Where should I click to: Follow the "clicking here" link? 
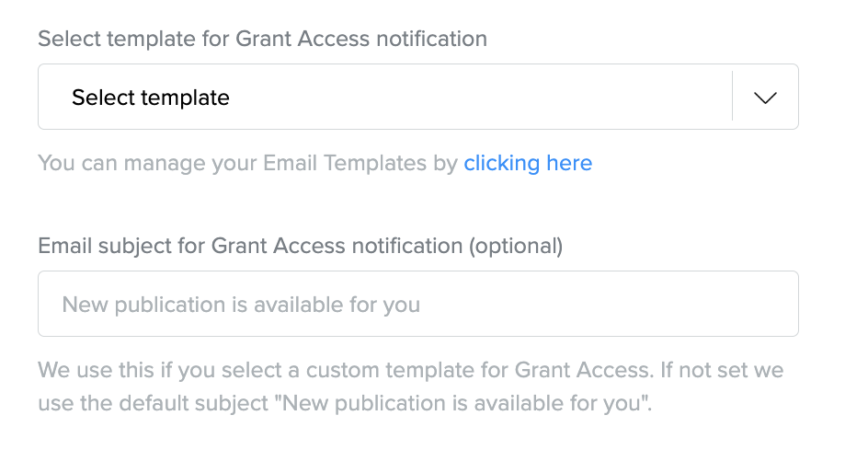pos(527,163)
